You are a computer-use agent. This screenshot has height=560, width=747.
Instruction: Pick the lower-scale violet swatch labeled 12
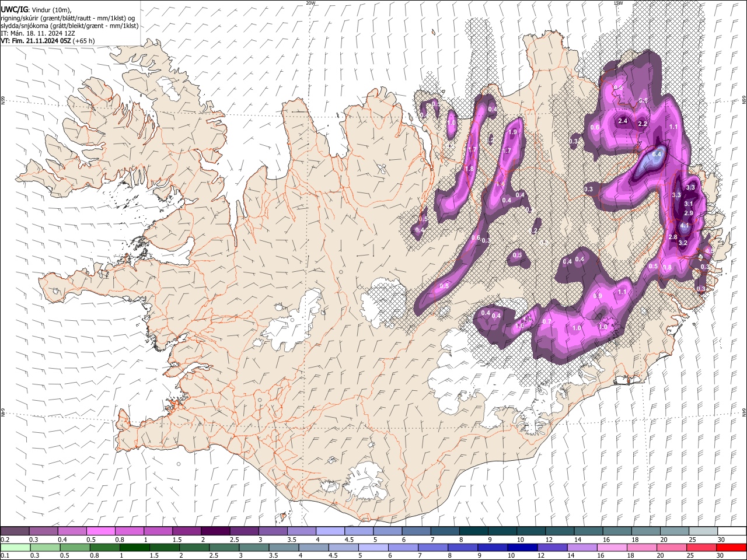[x=551, y=547]
